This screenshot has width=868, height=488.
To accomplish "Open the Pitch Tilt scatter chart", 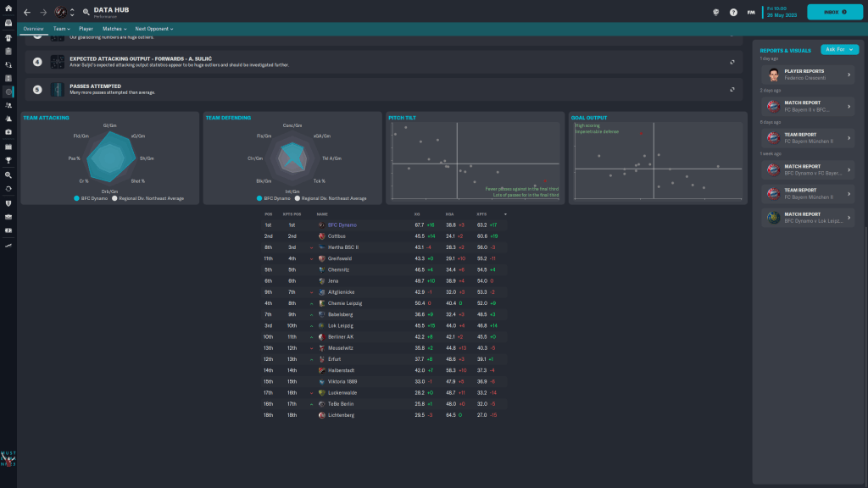I will pos(474,158).
